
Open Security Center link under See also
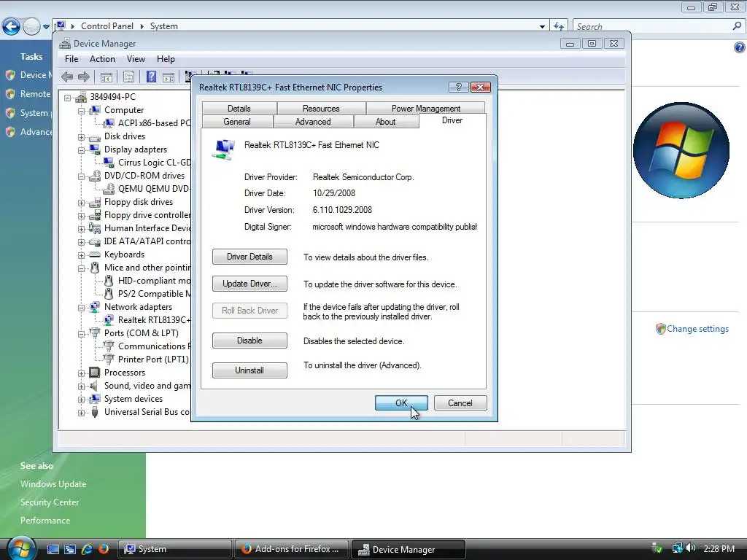(50, 502)
